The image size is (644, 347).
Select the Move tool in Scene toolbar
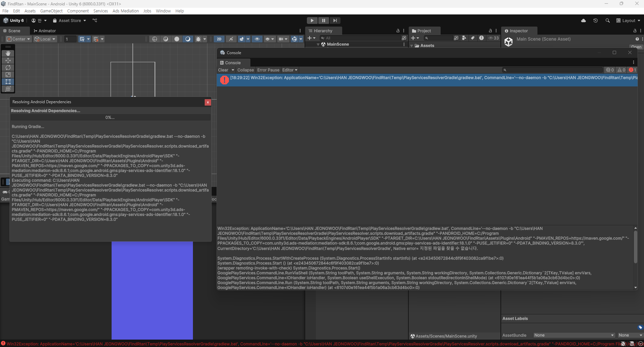pos(8,61)
